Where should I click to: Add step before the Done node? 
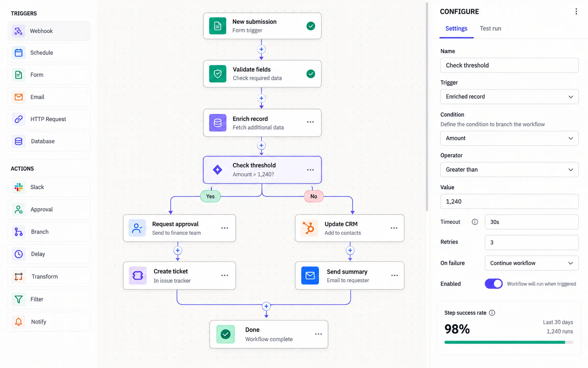tap(266, 306)
